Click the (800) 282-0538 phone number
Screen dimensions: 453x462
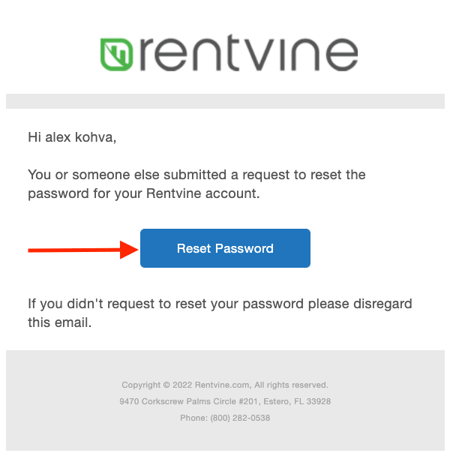(240, 418)
